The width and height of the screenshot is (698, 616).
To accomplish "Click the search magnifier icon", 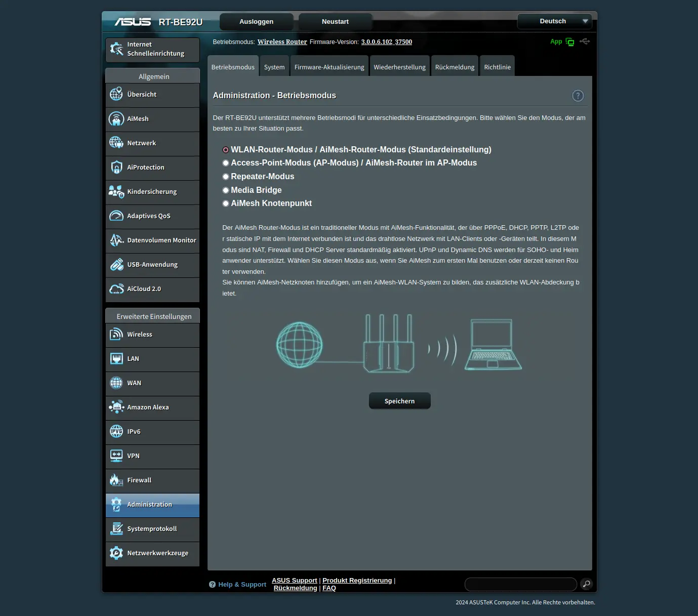I will 586,584.
